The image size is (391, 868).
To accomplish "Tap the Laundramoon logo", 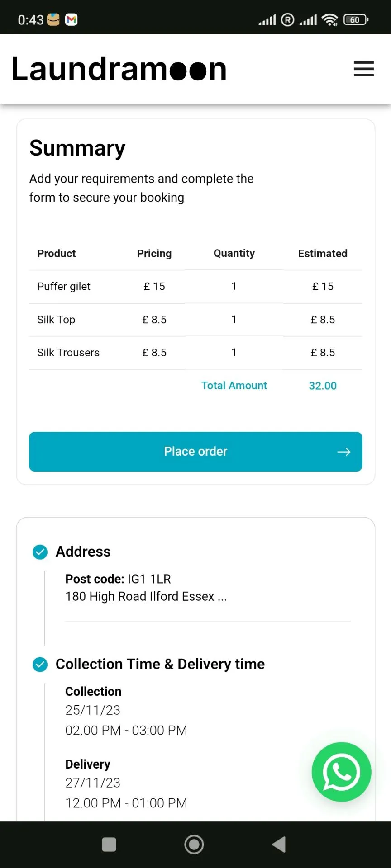I will 119,69.
